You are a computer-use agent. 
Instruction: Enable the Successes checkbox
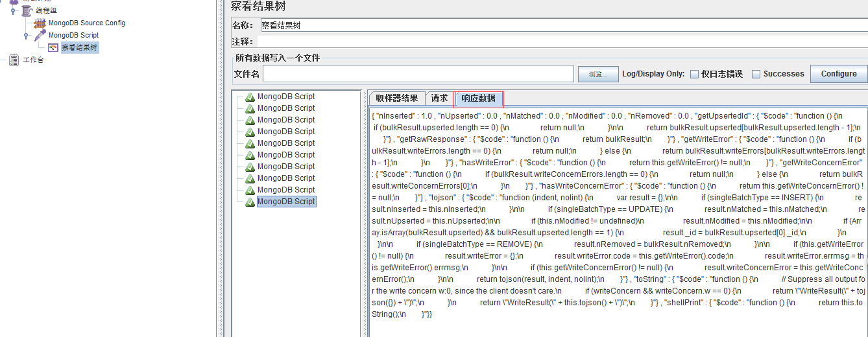click(756, 74)
